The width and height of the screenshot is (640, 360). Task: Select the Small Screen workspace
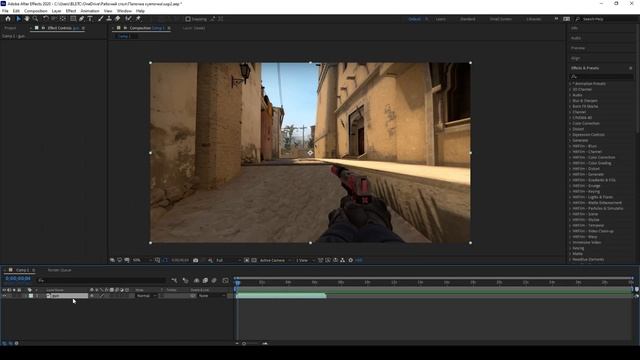coord(501,19)
